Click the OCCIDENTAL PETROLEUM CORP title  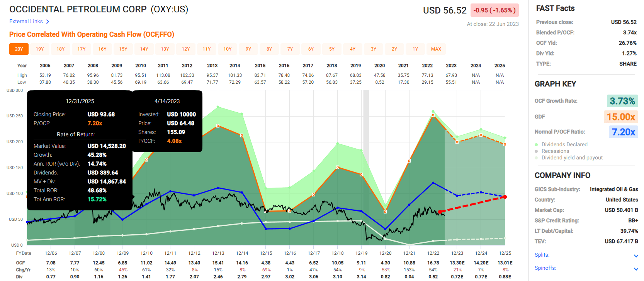point(78,9)
